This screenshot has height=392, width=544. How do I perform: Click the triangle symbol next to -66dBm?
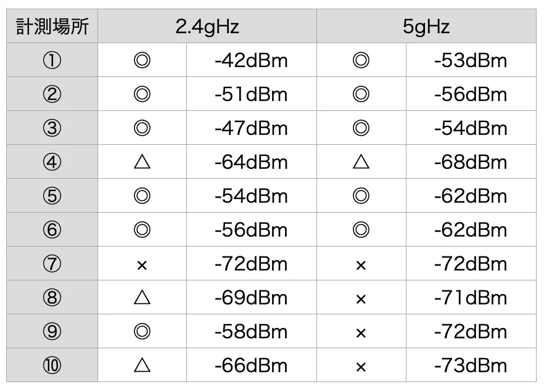(x=142, y=366)
